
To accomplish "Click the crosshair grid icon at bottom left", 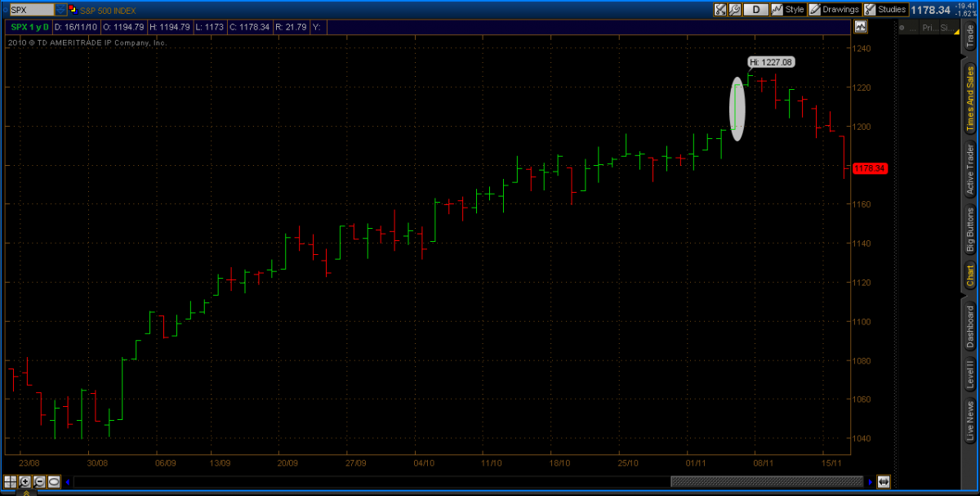I will point(11,482).
